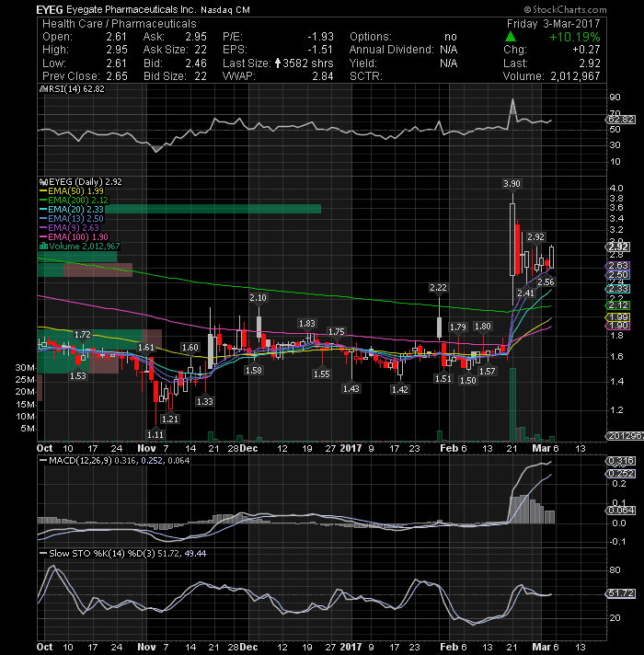Click the 1.21 low annotation

[170, 419]
